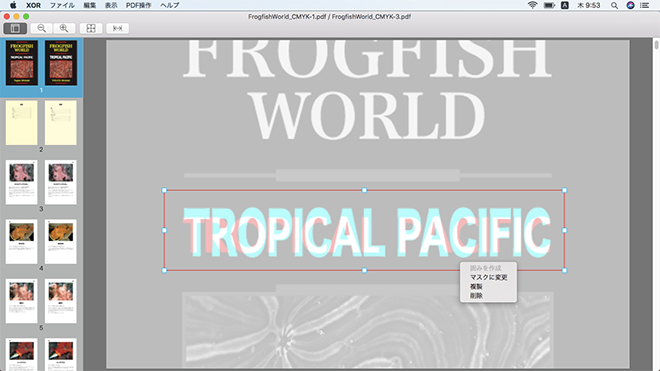Click the Wi-Fi status icon
The image size is (660, 371).
[x=532, y=5]
